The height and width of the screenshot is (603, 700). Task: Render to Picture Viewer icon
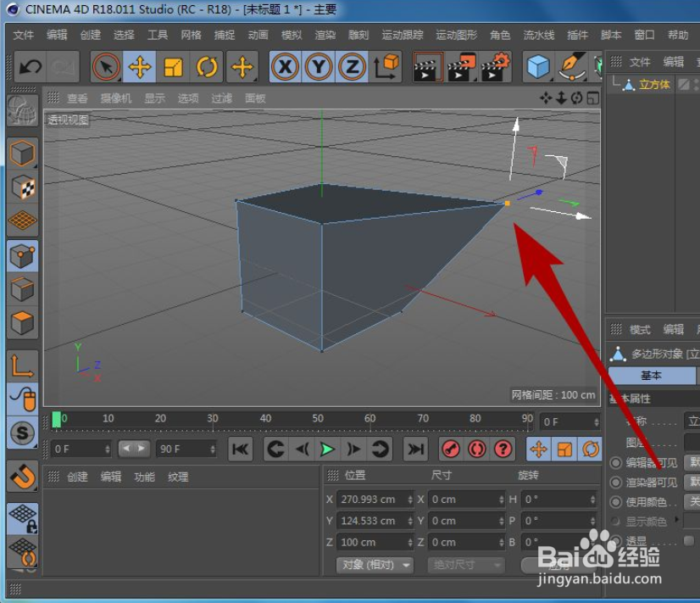461,67
